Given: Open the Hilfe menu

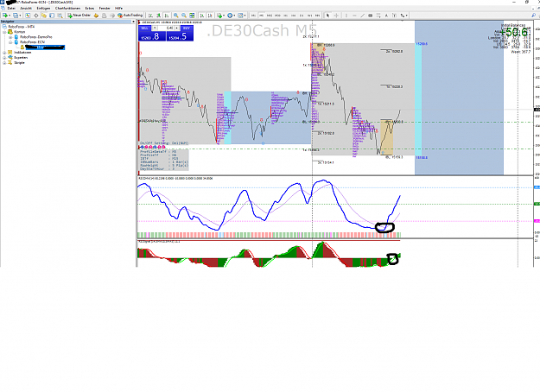Looking at the screenshot, I should point(119,9).
